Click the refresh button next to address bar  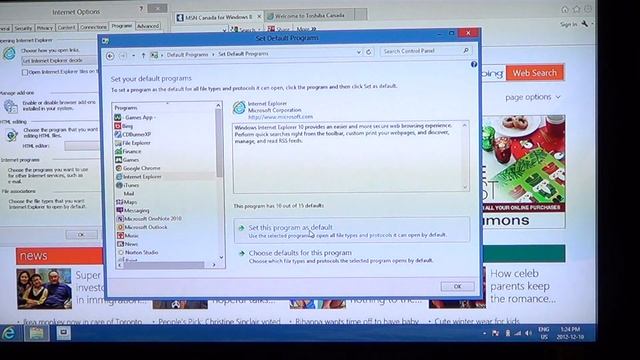coord(369,52)
